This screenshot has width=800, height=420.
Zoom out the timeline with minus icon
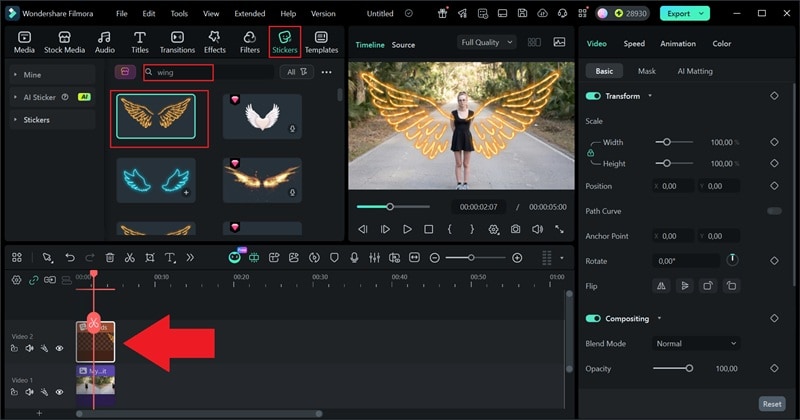pos(435,258)
